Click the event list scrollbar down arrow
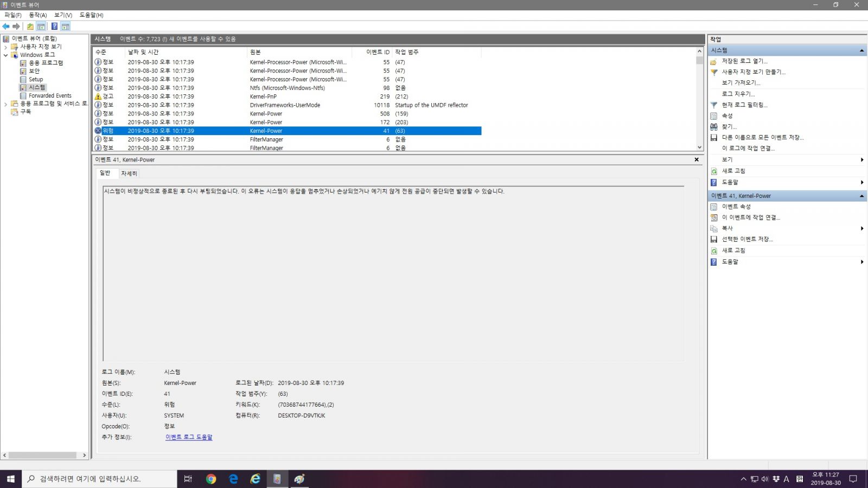The image size is (868, 488). (699, 147)
